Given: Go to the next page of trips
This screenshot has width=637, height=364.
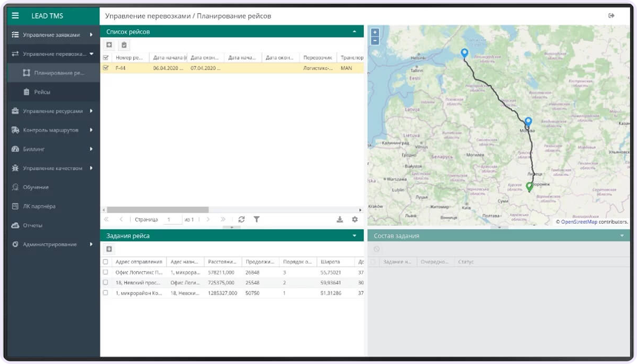Looking at the screenshot, I should pos(208,219).
